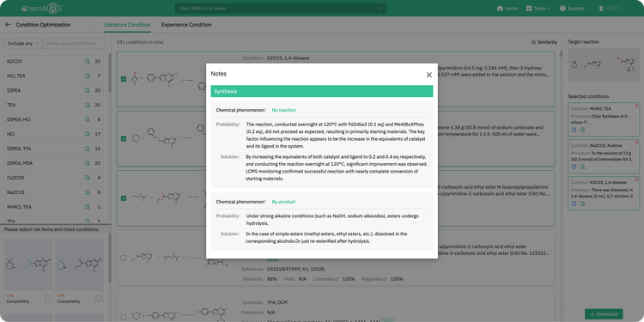This screenshot has height=322, width=644.
Task: Click the Notes dialog title
Action: (x=218, y=74)
